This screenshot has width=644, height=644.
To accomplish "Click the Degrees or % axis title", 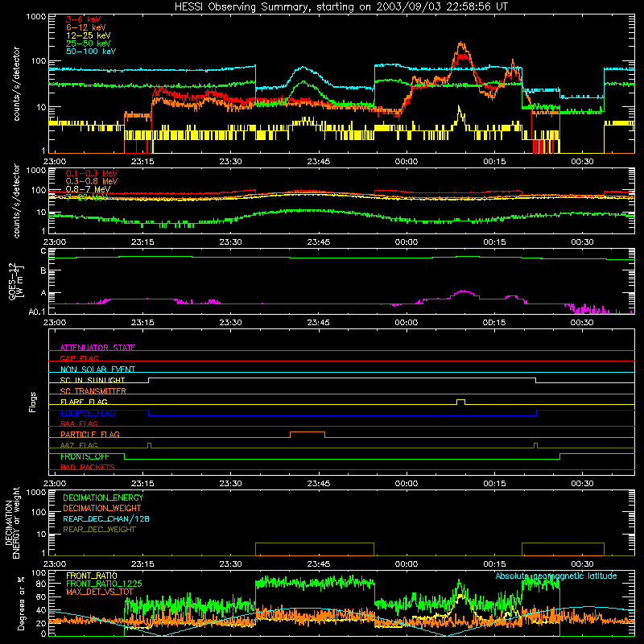I will coord(21,603).
